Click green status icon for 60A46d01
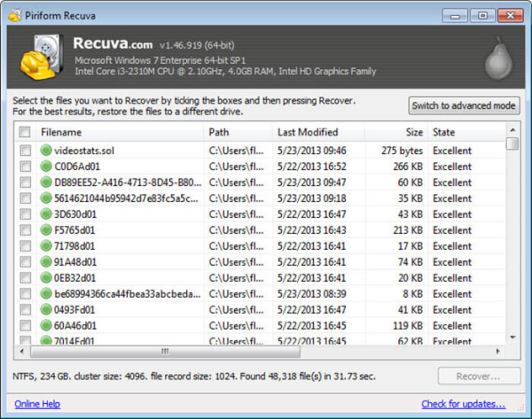This screenshot has width=532, height=419. [47, 326]
